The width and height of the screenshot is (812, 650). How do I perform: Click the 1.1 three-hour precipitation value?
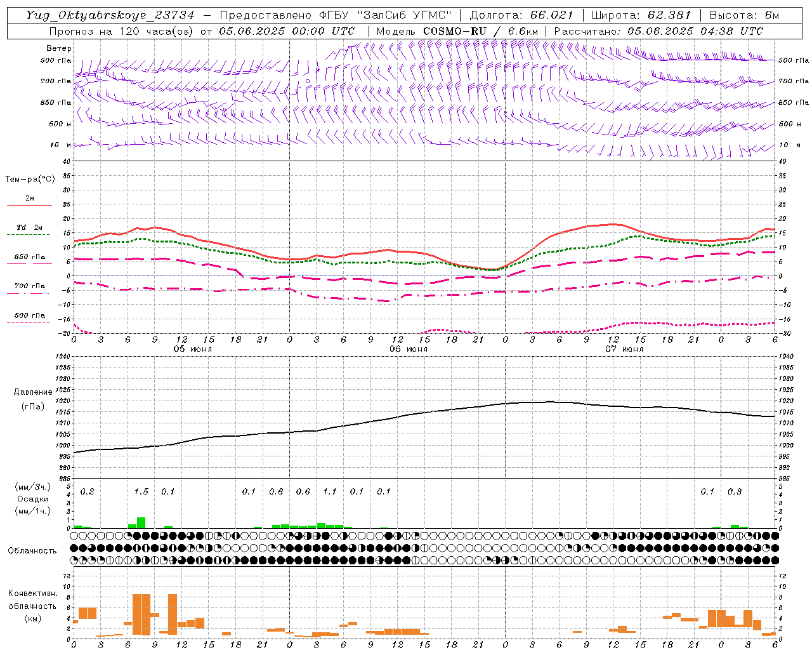click(330, 492)
